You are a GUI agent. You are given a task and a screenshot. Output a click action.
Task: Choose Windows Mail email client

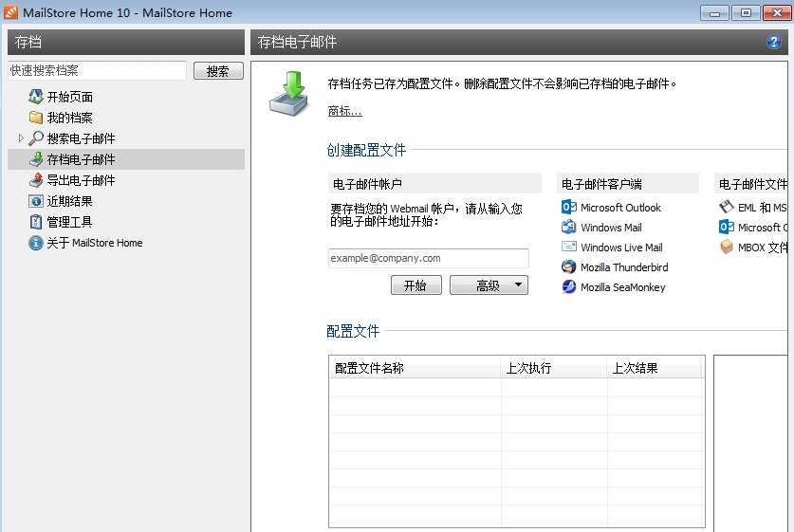[611, 228]
